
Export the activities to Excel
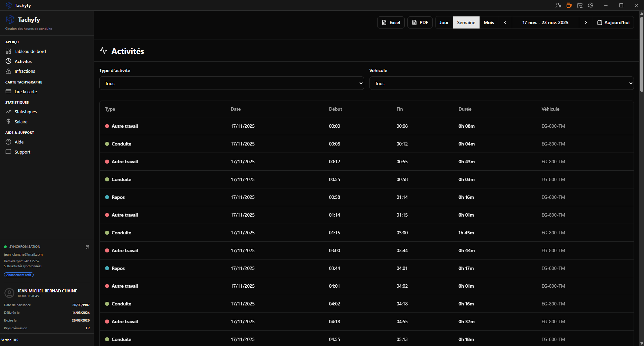pyautogui.click(x=391, y=22)
